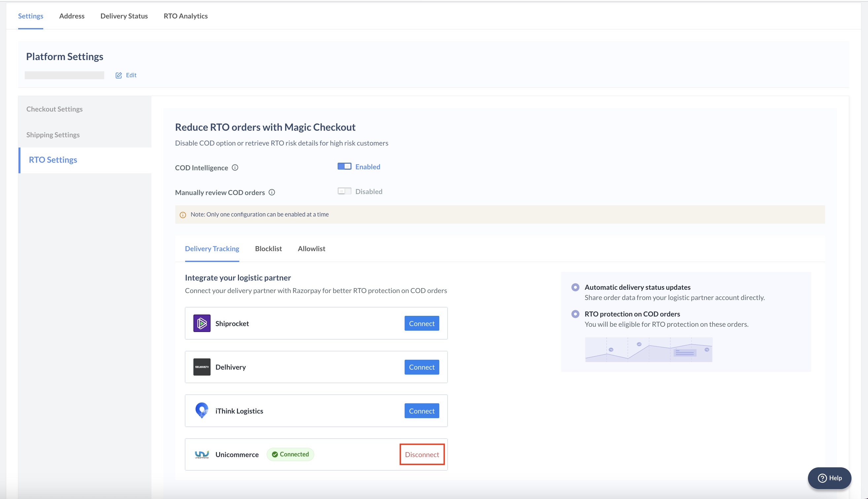Click the Edit platform settings link
Viewport: 868px width, 499px height.
pos(126,75)
